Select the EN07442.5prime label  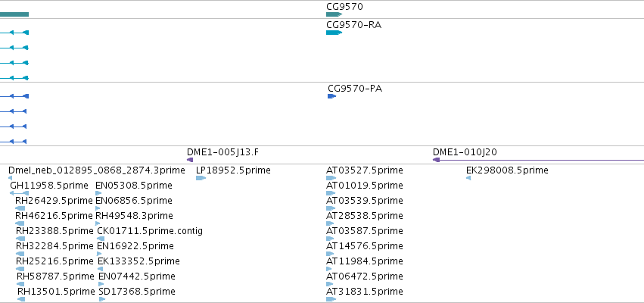click(137, 276)
